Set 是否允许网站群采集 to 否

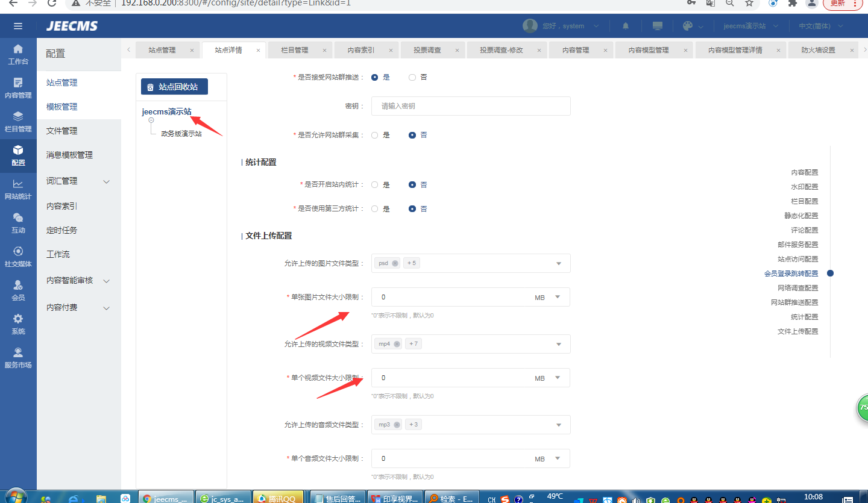click(412, 135)
